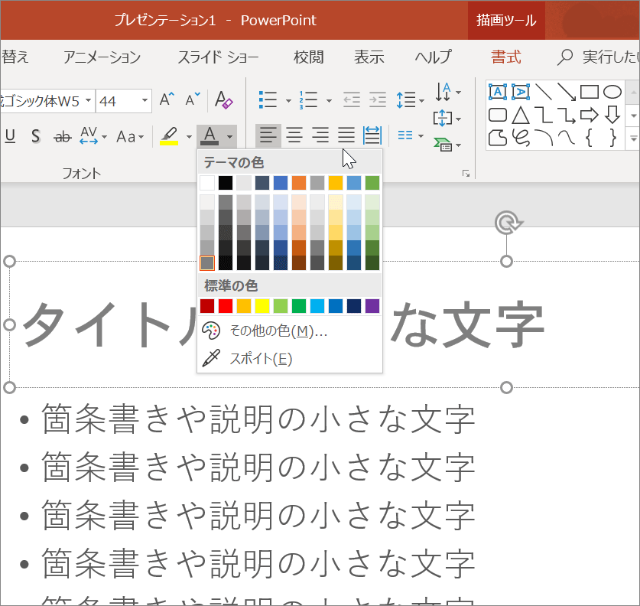The image size is (640, 606).
Task: Click the rotation handle above the title box
Action: (x=506, y=222)
